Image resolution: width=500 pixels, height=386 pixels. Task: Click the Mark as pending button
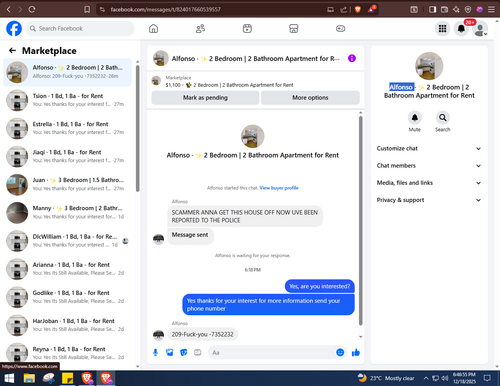click(205, 98)
